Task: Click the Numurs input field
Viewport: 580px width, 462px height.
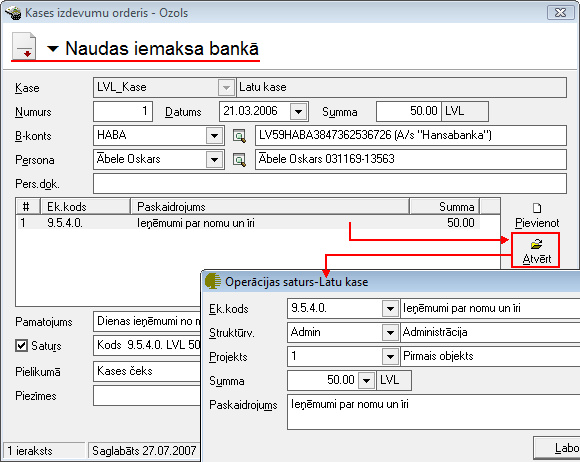Action: [x=123, y=111]
